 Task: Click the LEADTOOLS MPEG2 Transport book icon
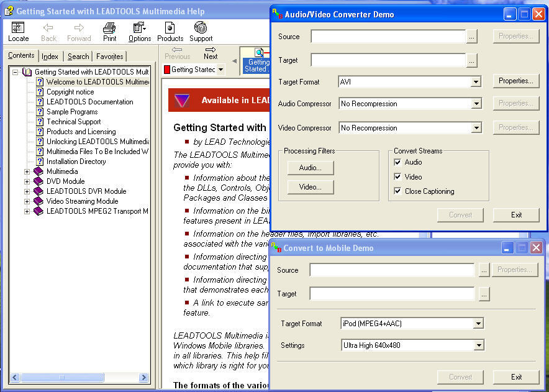click(x=38, y=211)
